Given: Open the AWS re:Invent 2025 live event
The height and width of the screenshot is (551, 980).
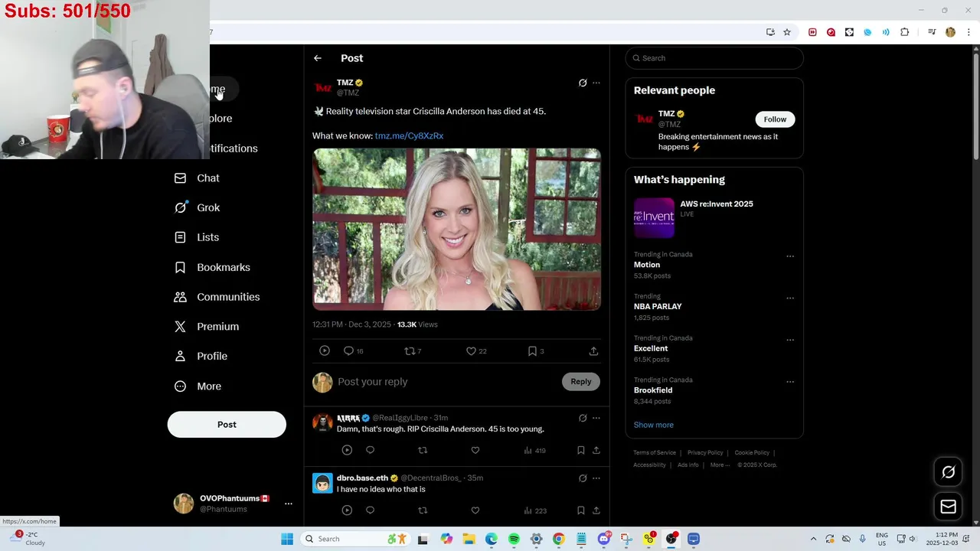Looking at the screenshot, I should coord(714,217).
